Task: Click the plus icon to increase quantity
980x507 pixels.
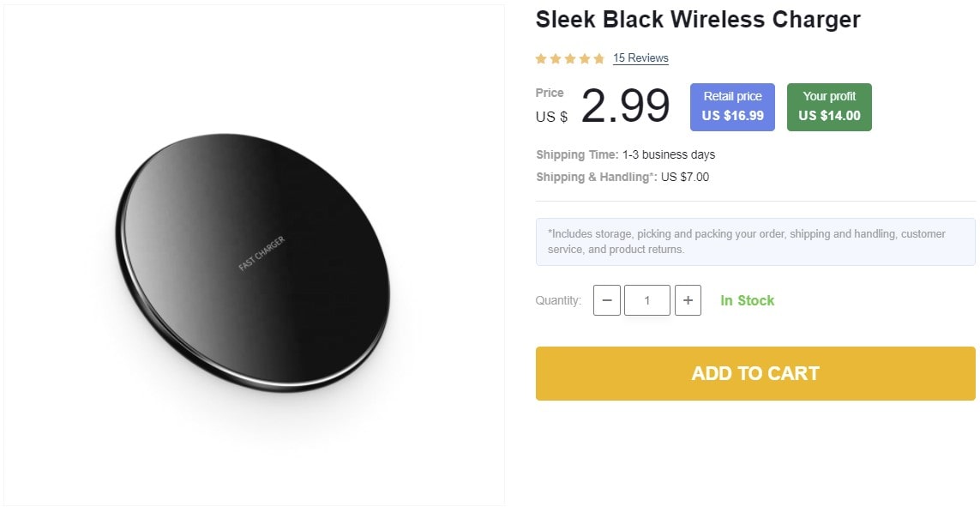Action: pyautogui.click(x=688, y=300)
